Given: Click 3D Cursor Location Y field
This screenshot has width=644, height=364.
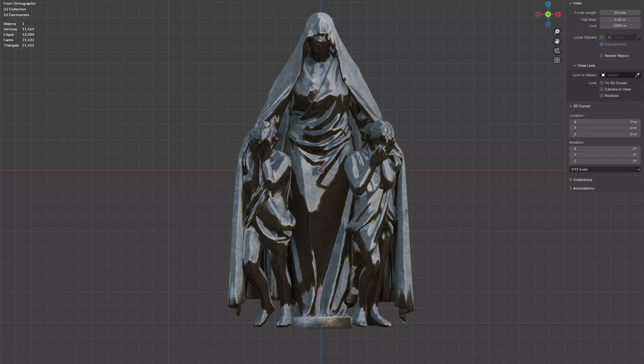Looking at the screenshot, I should pyautogui.click(x=605, y=128).
